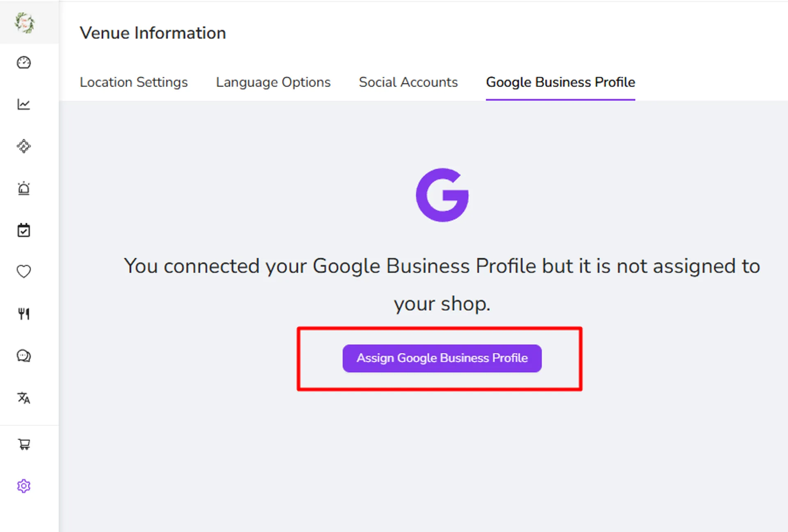The image size is (788, 532).
Task: Open the shopping cart icon
Action: click(x=24, y=444)
